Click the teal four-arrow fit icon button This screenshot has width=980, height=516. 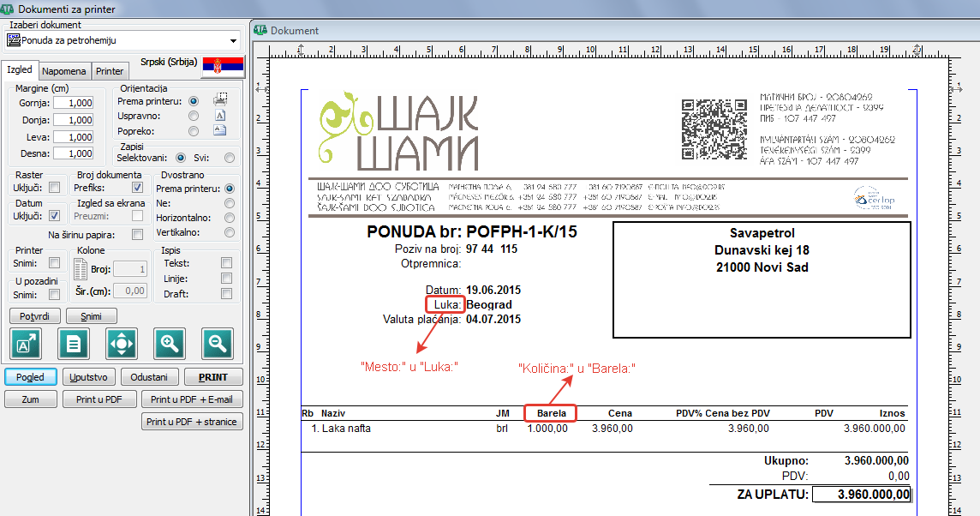coord(122,345)
